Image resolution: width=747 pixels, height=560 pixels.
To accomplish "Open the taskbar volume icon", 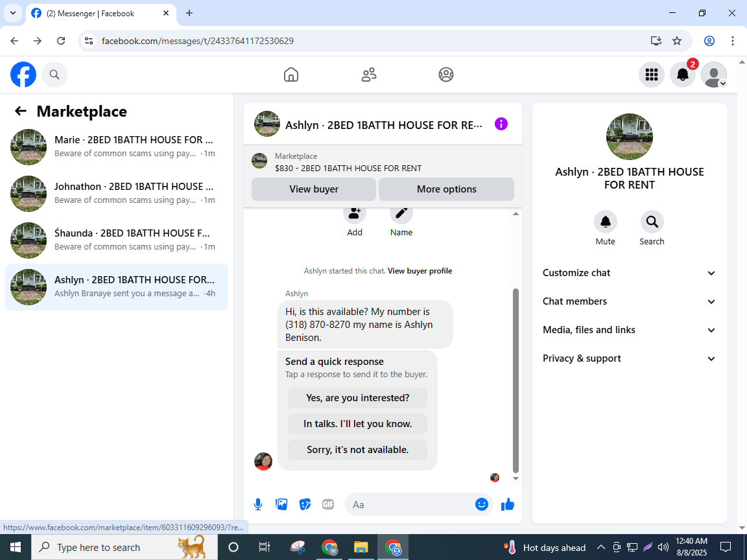I will (x=663, y=547).
